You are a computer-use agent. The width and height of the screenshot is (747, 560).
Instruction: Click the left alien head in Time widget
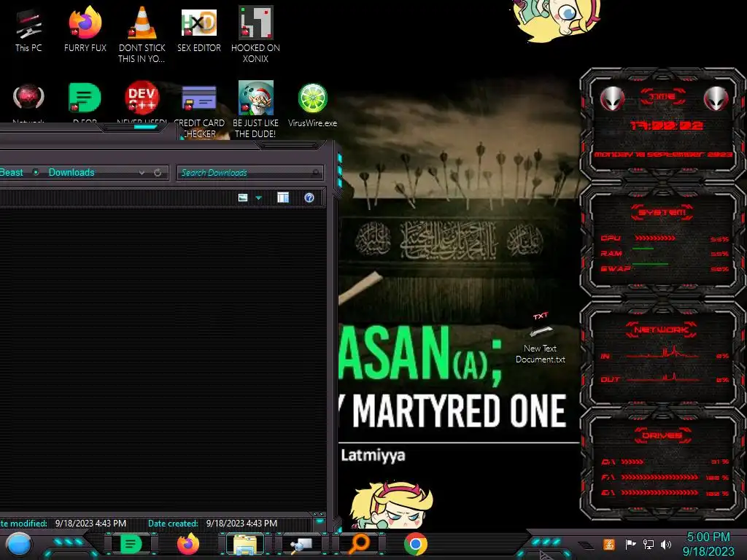point(612,99)
